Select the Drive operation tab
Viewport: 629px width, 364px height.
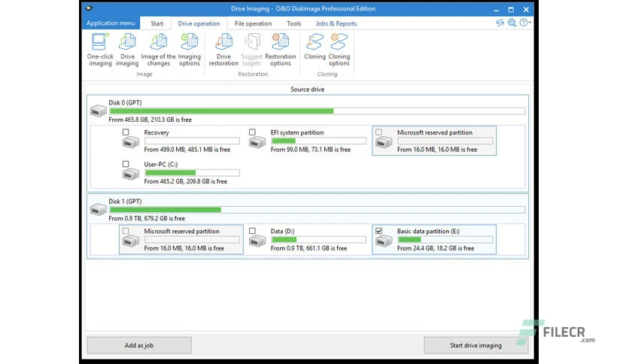click(199, 23)
